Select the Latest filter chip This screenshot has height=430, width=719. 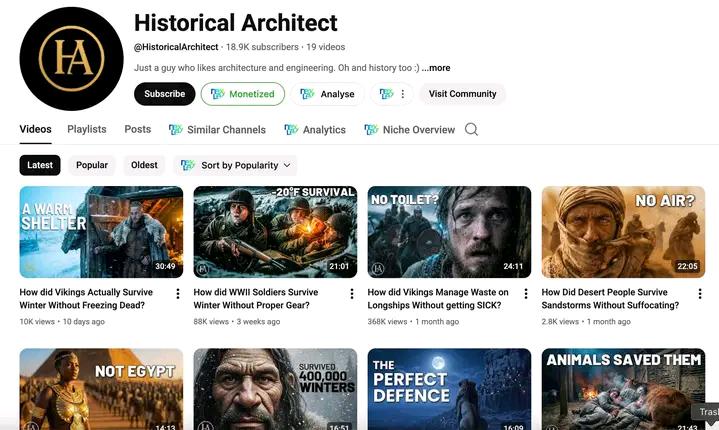click(x=40, y=165)
